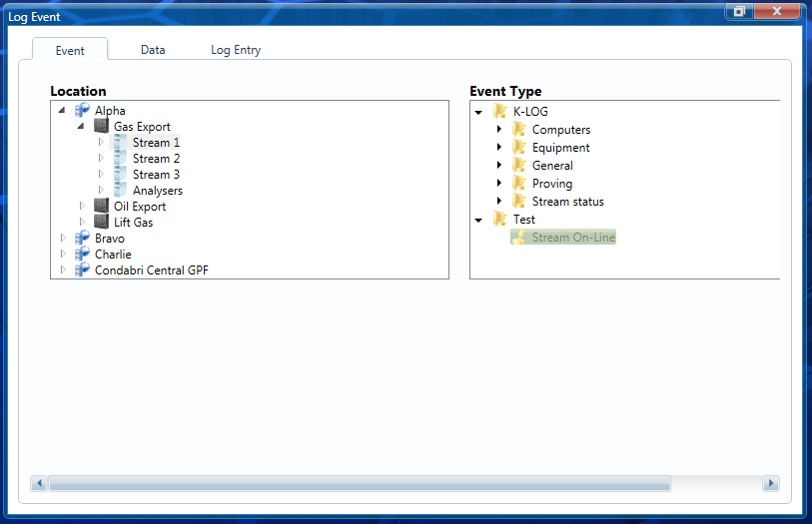
Task: Click the K-LOG folder icon
Action: tap(500, 111)
